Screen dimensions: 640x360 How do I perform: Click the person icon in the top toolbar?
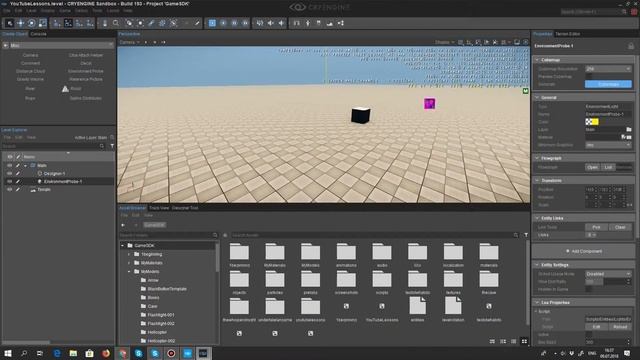[308, 23]
